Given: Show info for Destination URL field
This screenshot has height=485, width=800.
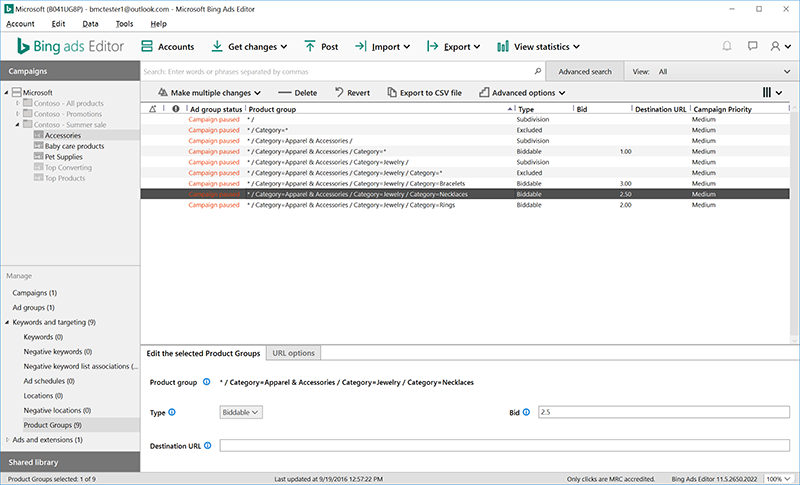Looking at the screenshot, I should click(208, 445).
